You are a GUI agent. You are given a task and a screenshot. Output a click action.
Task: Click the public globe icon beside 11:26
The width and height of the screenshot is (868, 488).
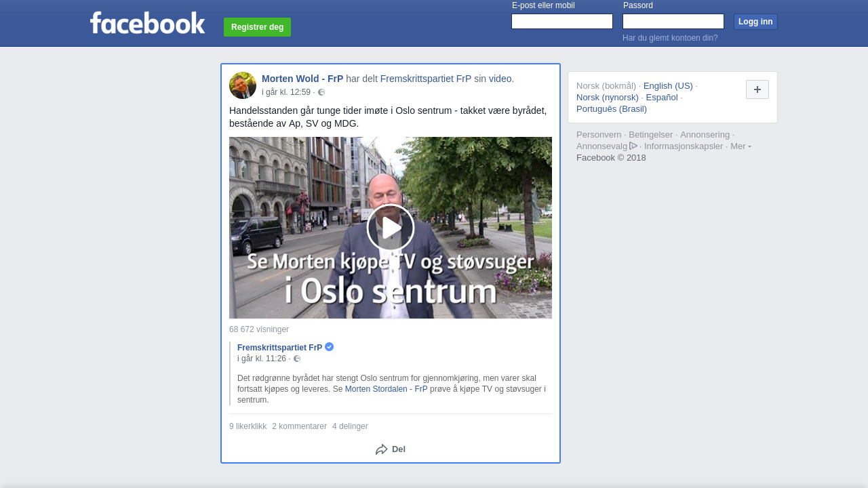pos(297,359)
